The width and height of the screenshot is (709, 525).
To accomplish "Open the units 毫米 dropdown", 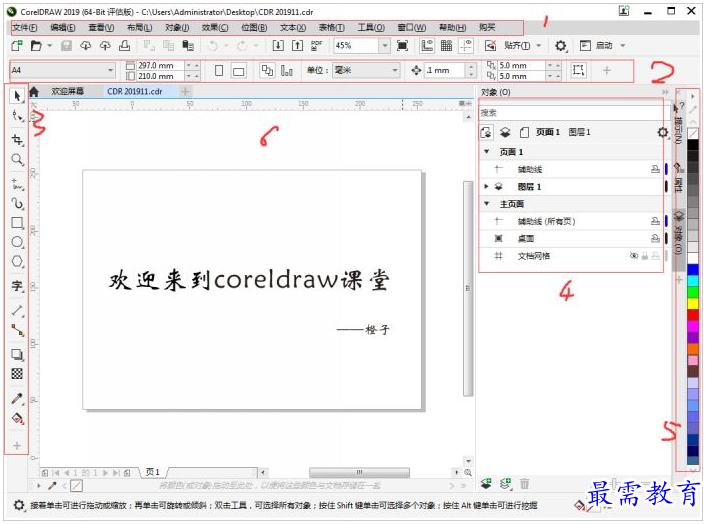I will tap(395, 70).
